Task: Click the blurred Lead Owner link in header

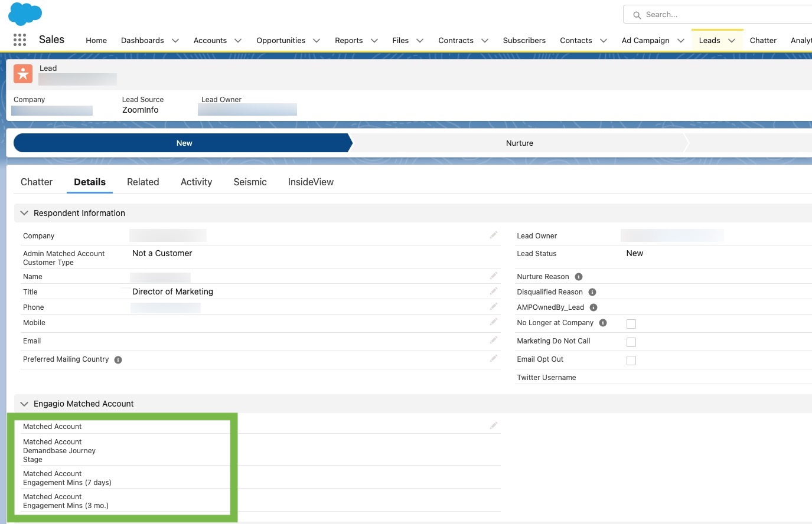Action: point(247,110)
